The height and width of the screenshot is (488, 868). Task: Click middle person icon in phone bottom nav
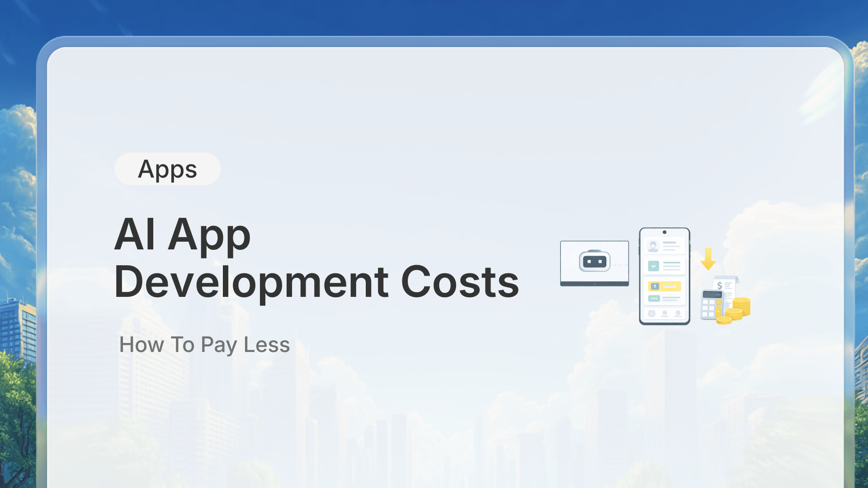coord(665,313)
